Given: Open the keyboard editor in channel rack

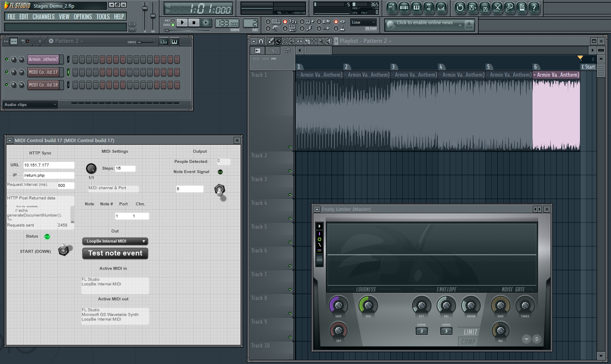Looking at the screenshot, I should tap(174, 42).
